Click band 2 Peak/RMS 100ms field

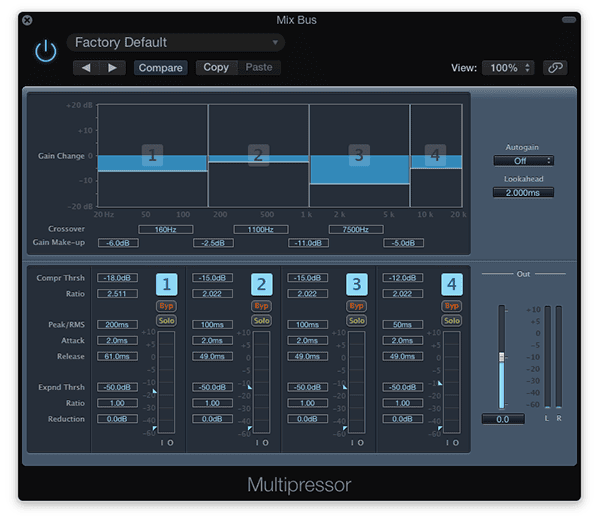[x=212, y=325]
